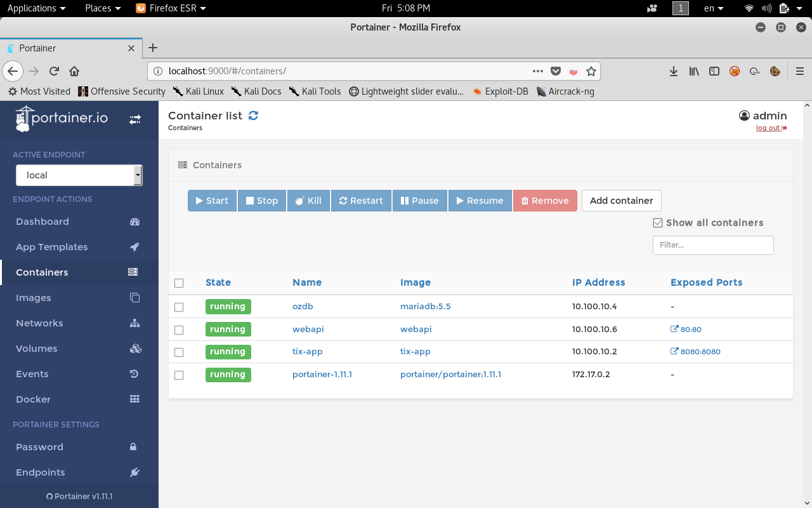This screenshot has height=508, width=812.
Task: Bookmark this page with the star icon
Action: [591, 71]
